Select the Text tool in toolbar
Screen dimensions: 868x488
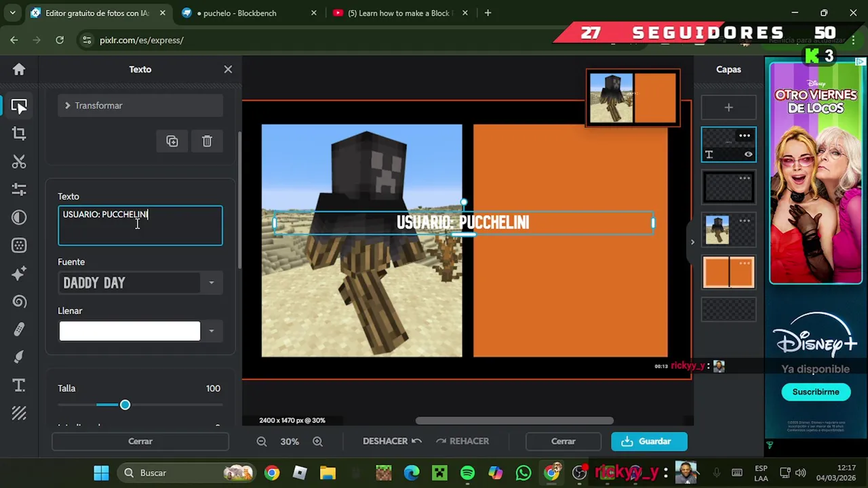(x=19, y=385)
